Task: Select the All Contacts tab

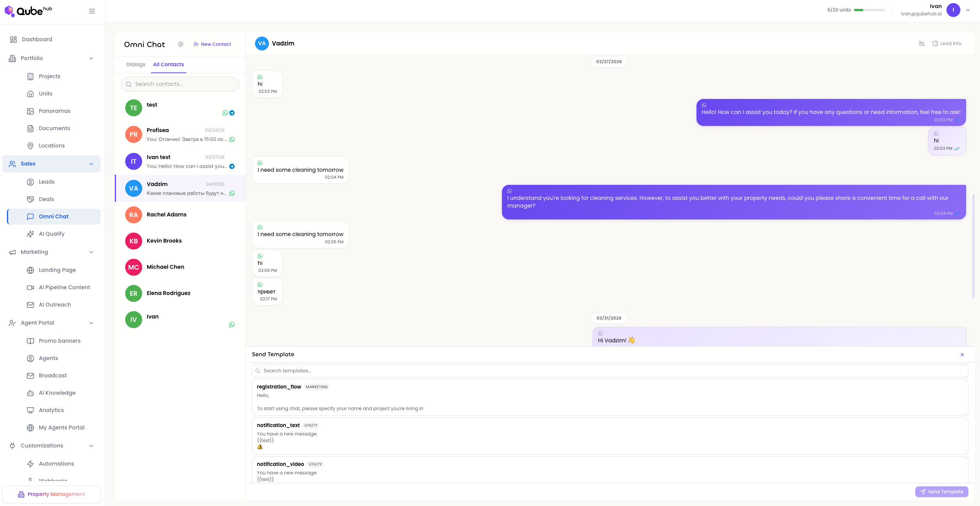Action: click(168, 64)
